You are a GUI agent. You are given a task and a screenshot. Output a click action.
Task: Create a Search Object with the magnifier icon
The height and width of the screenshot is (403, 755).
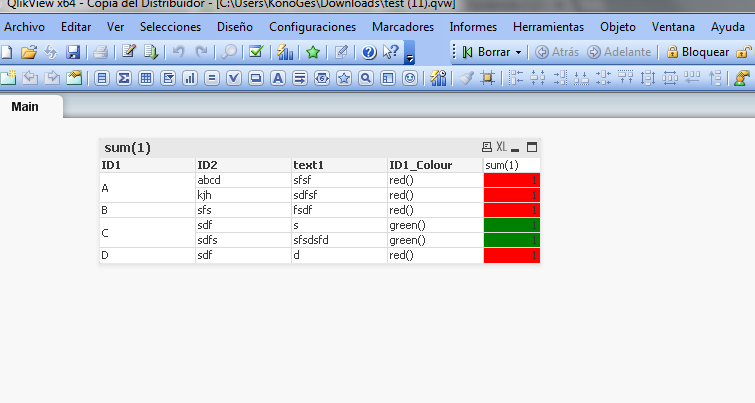(x=366, y=78)
